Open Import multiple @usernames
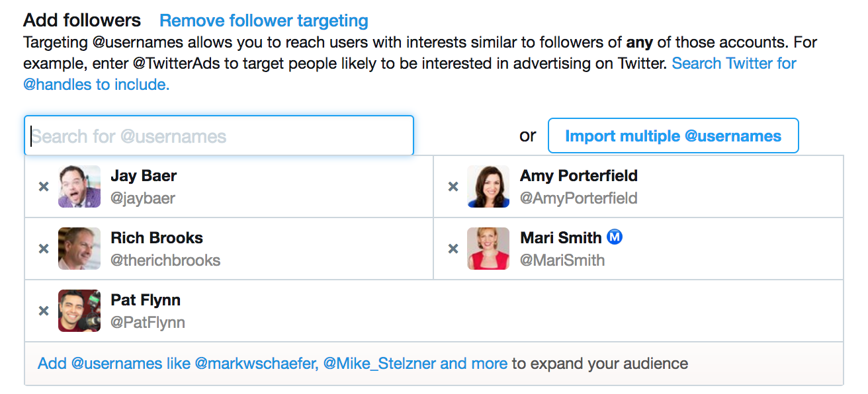Viewport: 868px width, 394px height. 673,136
